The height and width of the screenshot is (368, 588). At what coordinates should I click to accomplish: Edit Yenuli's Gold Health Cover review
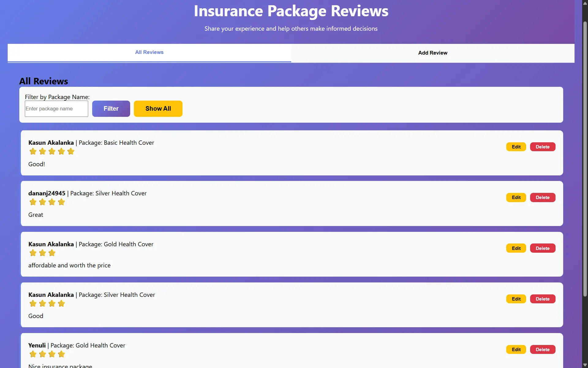(x=516, y=350)
